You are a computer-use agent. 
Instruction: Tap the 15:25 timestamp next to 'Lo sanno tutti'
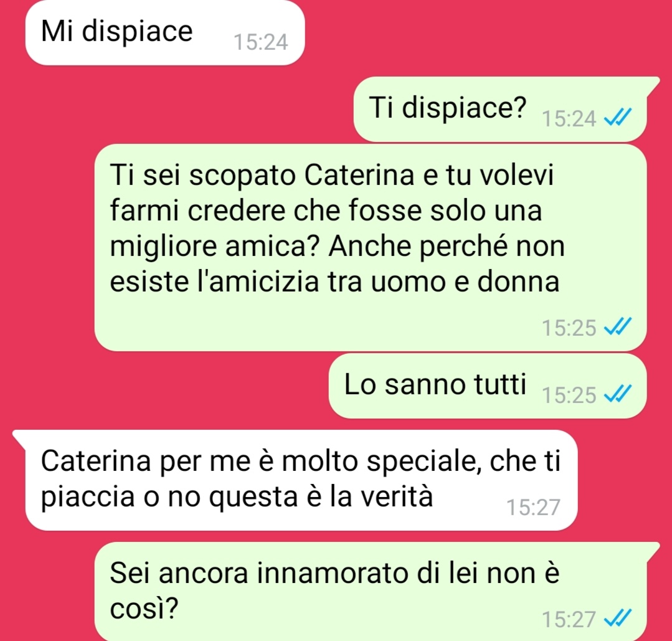569,396
